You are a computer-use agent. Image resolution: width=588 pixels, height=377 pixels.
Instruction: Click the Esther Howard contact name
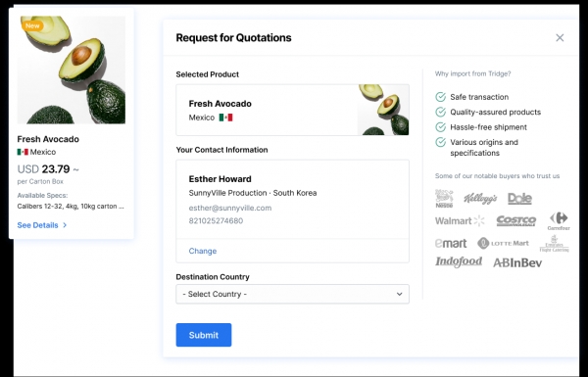220,179
